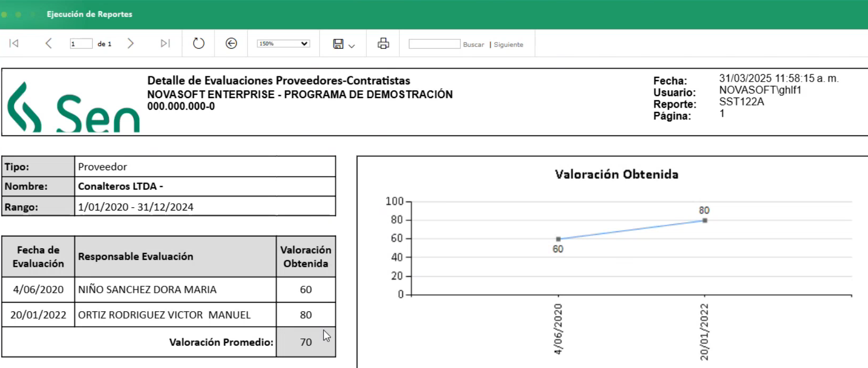Click the range 1/01/2020 - 31/12/2024

[x=205, y=206]
